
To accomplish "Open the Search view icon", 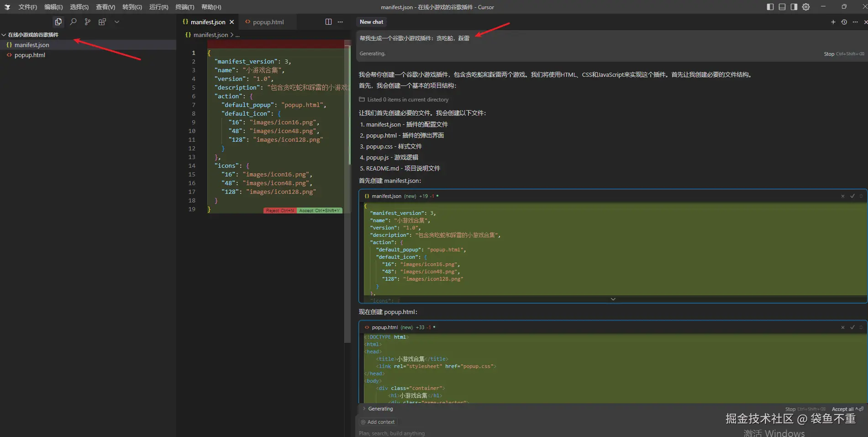I will pyautogui.click(x=73, y=21).
